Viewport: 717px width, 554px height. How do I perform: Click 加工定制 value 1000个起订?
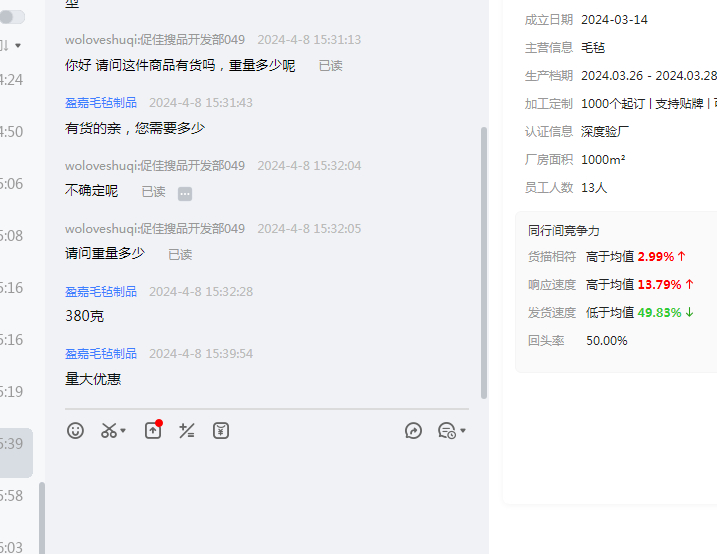[613, 104]
